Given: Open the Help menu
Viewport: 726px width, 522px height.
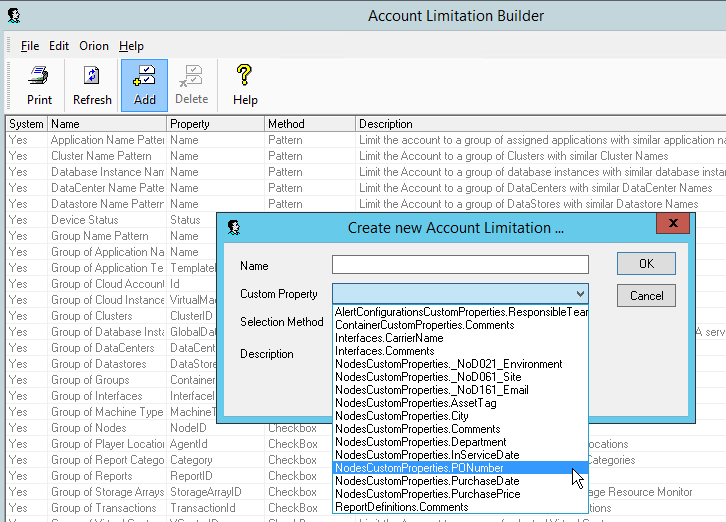Looking at the screenshot, I should tap(131, 46).
